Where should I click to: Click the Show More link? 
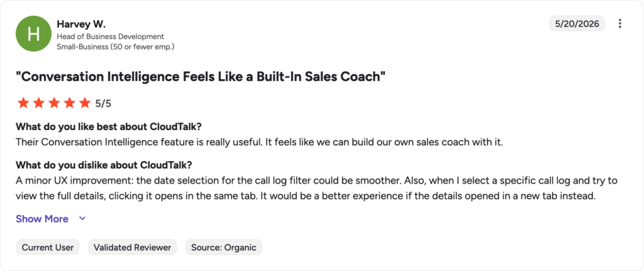42,219
